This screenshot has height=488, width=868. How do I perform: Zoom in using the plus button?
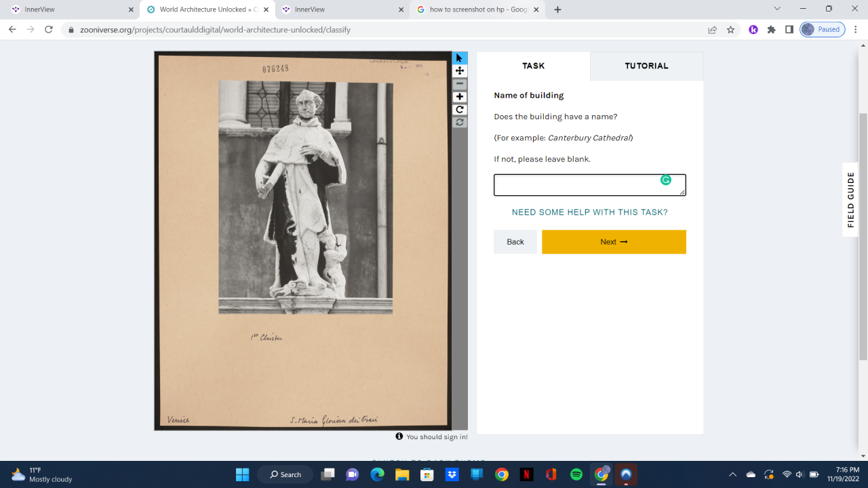[x=460, y=97]
